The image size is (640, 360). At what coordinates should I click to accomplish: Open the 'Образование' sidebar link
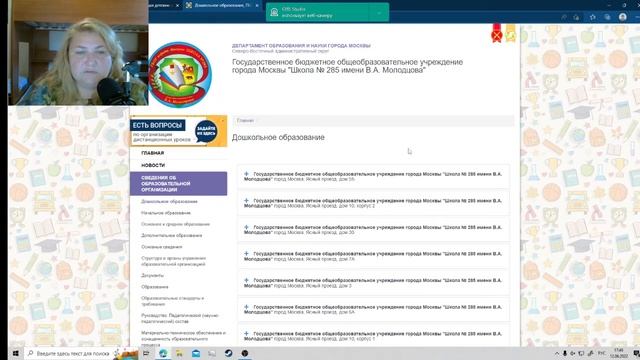click(155, 287)
